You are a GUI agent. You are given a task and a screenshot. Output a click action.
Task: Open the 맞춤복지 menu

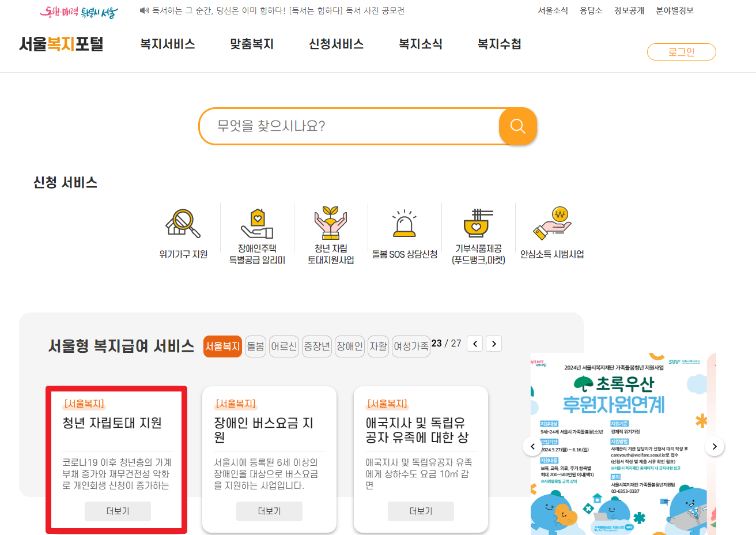pos(251,44)
